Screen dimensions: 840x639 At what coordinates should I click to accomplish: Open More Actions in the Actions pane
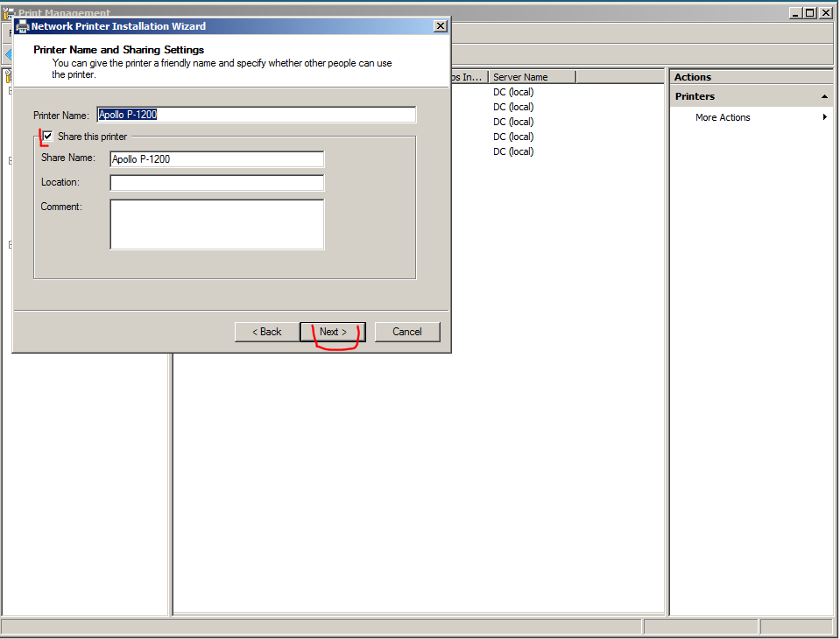pos(722,117)
